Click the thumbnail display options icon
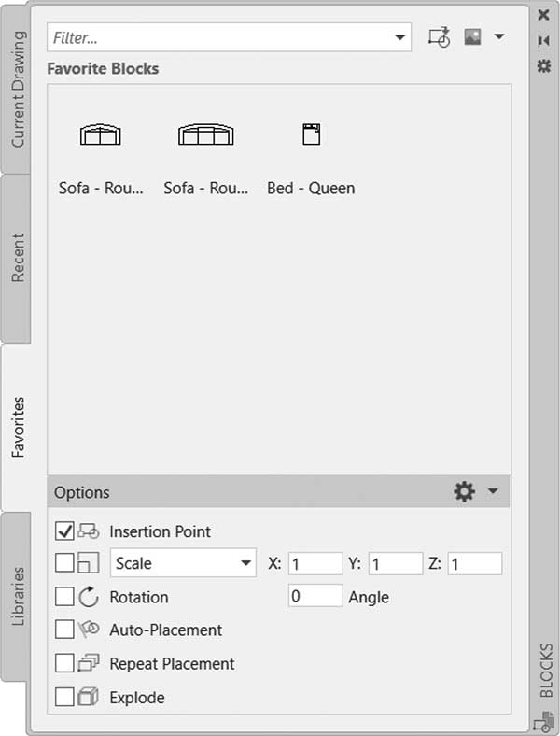Viewport: 560px width, 736px height. pyautogui.click(x=473, y=36)
